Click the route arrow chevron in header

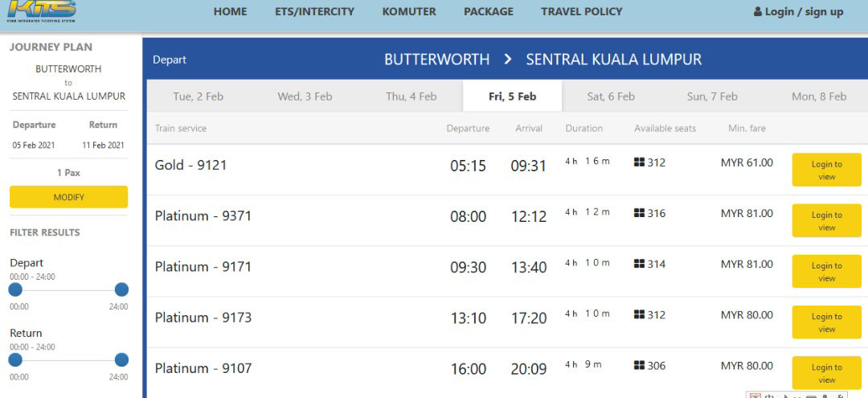click(x=508, y=59)
